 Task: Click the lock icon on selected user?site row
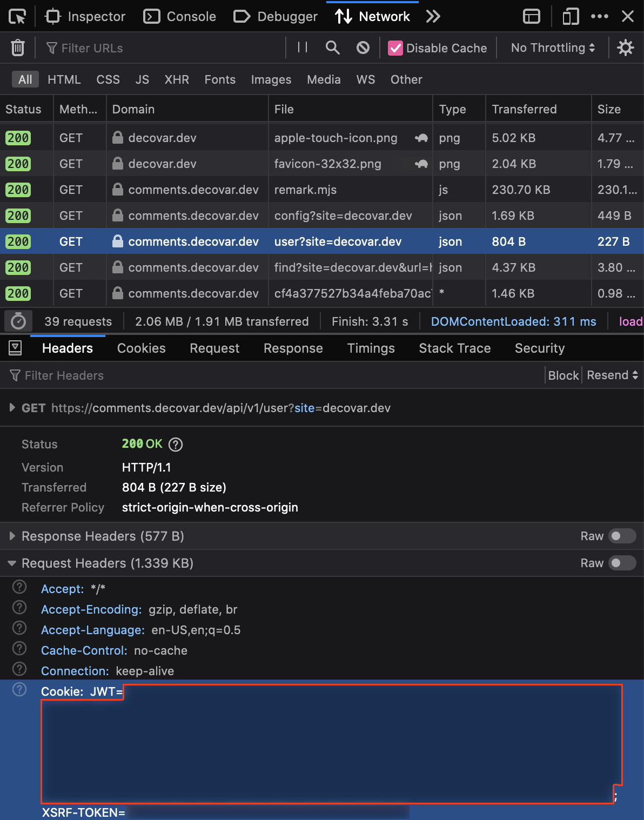point(117,241)
